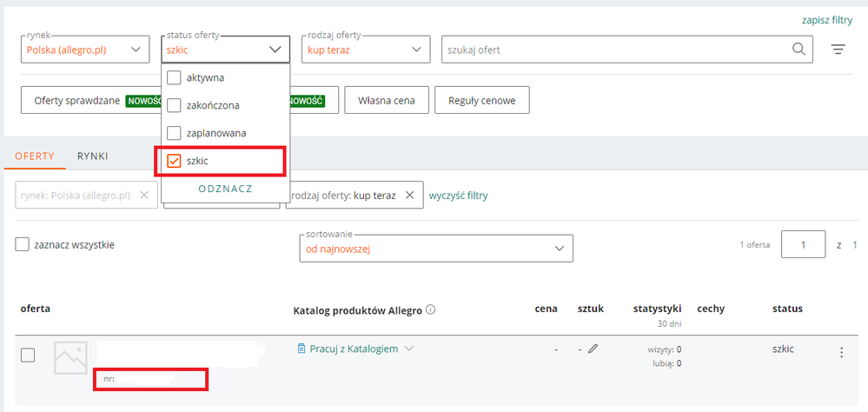Open the sortowanie dropdown
This screenshot has width=868, height=412.
(x=437, y=249)
